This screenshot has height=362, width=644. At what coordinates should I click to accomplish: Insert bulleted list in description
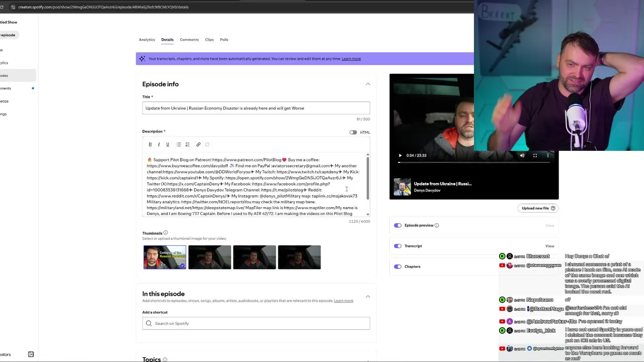(179, 144)
